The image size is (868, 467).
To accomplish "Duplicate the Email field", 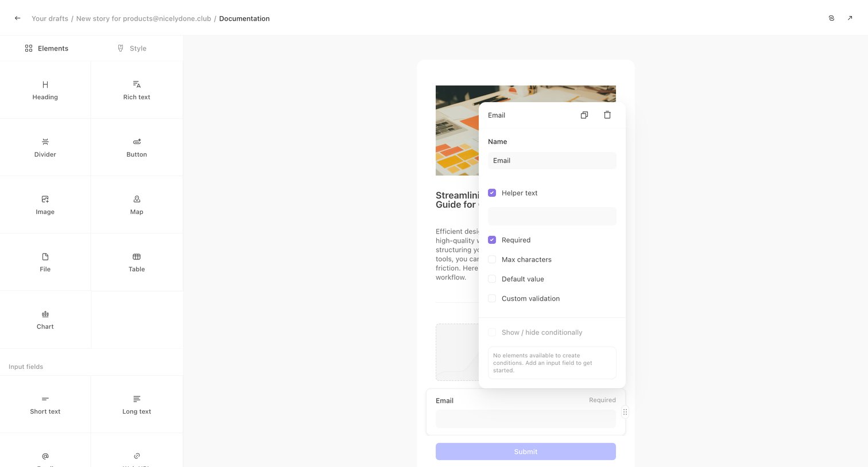I will [584, 115].
